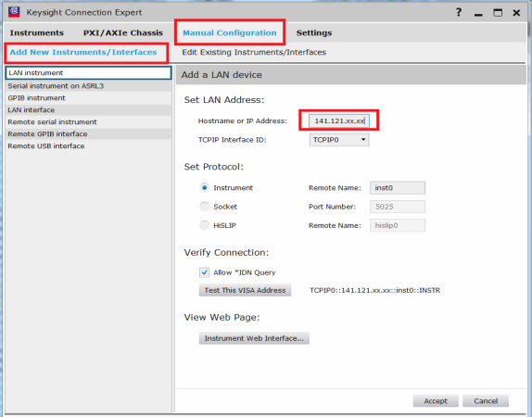The width and height of the screenshot is (532, 417).
Task: Close the Connection Expert window
Action: pos(516,13)
